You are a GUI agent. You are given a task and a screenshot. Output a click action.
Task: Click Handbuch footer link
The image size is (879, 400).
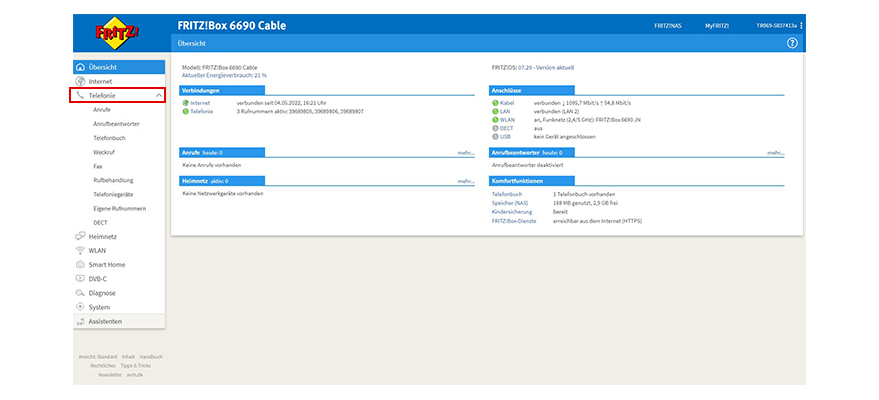[x=150, y=356]
